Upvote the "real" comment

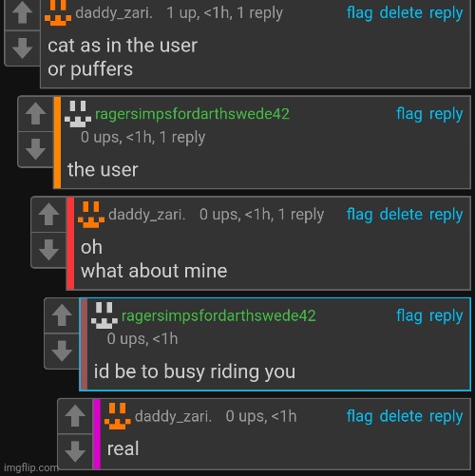coord(75,416)
